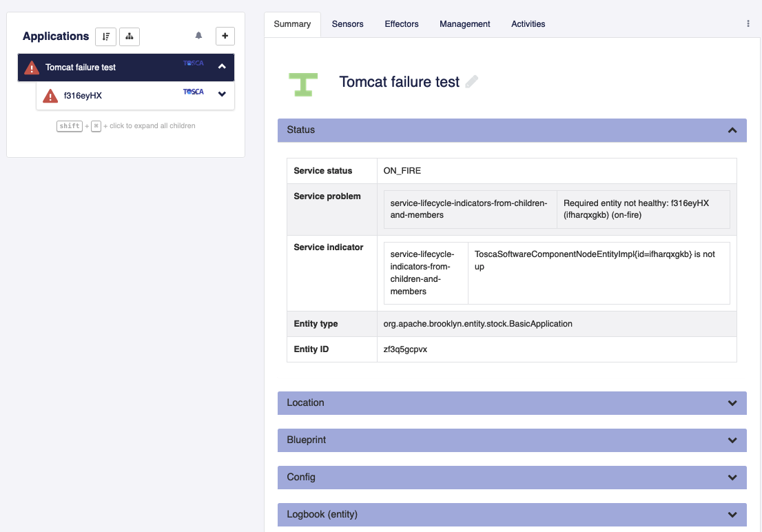Viewport: 762px width, 532px height.
Task: Expand the Config section
Action: tap(732, 478)
